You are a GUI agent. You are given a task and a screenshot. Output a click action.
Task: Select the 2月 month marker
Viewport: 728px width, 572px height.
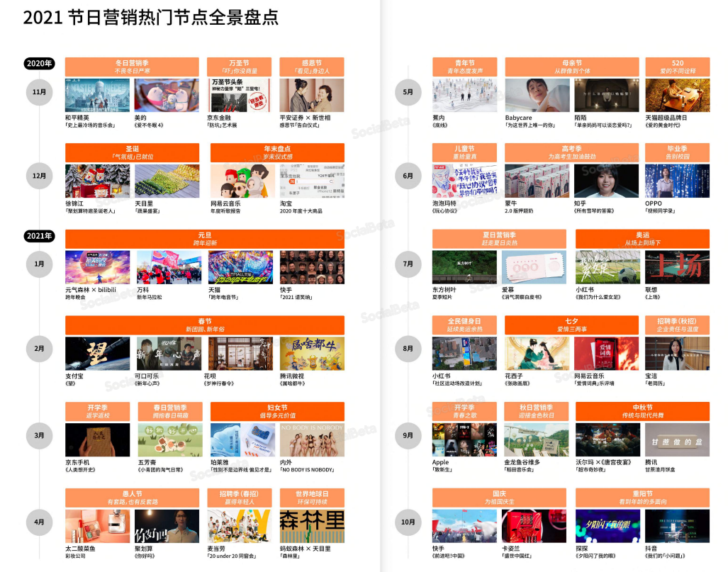[40, 349]
